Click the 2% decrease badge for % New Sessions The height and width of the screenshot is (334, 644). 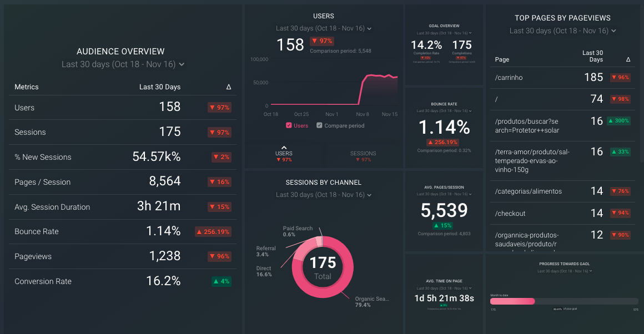pos(222,157)
